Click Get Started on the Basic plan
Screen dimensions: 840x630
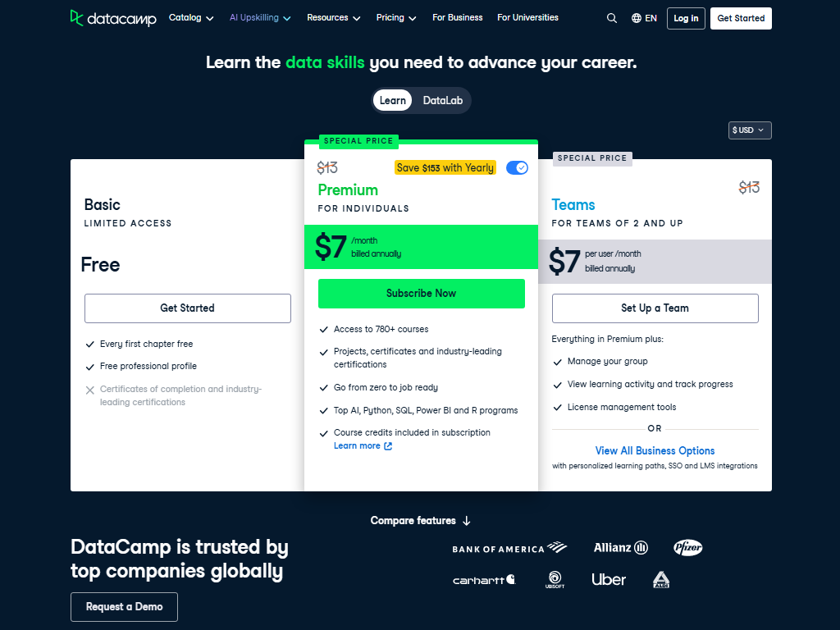pos(188,308)
